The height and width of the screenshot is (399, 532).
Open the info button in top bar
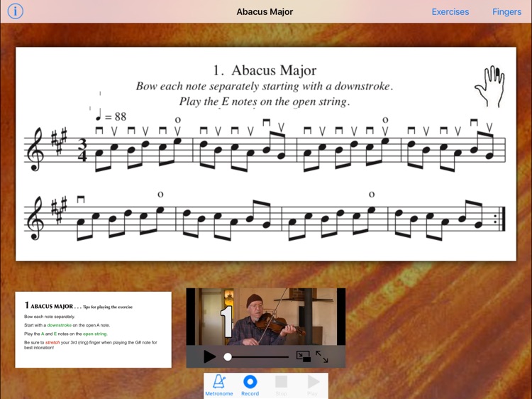(x=16, y=11)
